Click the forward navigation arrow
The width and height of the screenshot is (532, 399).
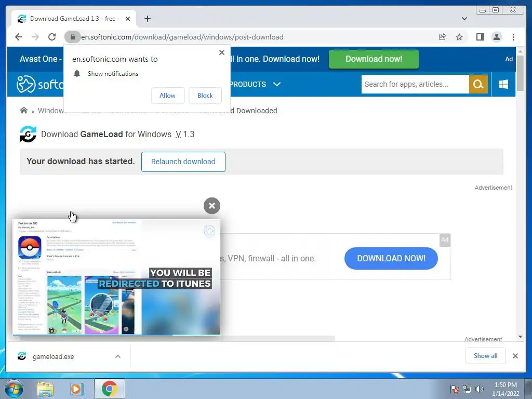[x=35, y=37]
